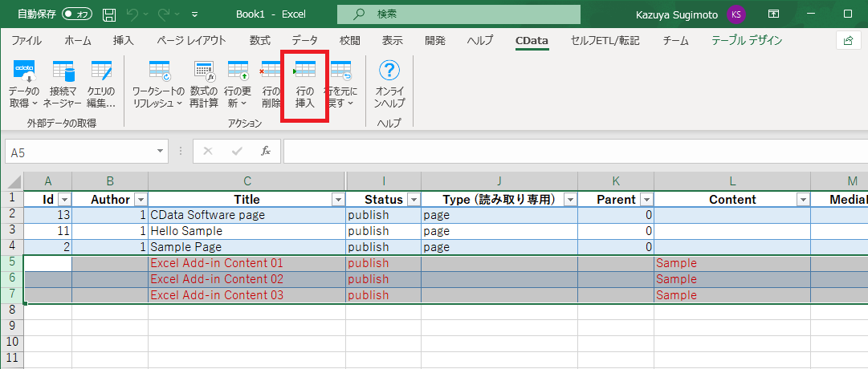
Task: Open the Type (読み取り専用) filter dropdown
Action: pos(569,200)
